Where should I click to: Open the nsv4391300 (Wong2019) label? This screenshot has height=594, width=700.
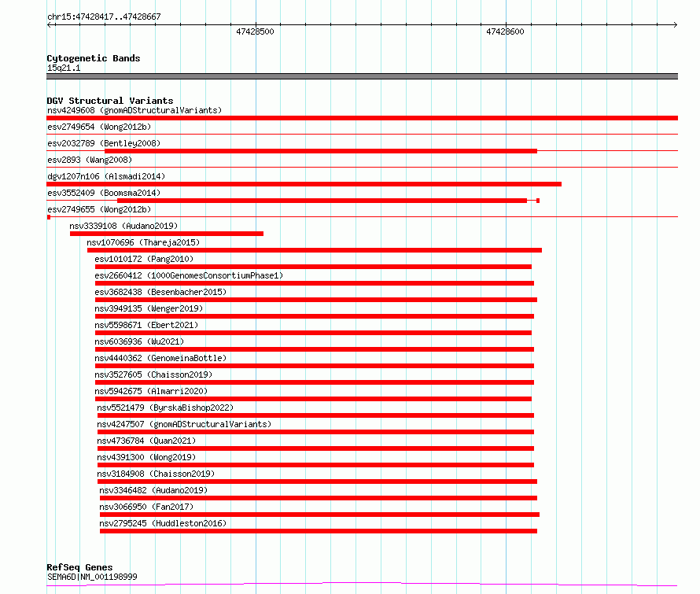(146, 457)
